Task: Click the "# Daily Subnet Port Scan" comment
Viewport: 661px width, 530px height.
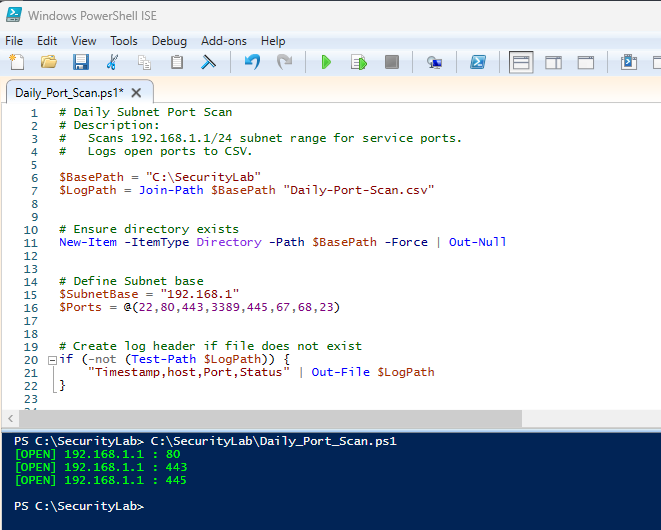Action: [x=145, y=112]
